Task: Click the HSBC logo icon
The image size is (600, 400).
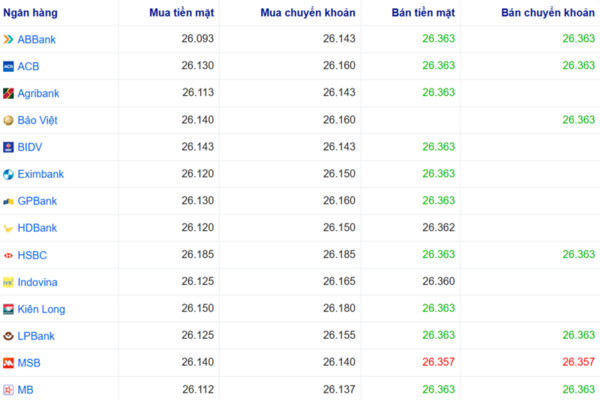Action: point(9,255)
